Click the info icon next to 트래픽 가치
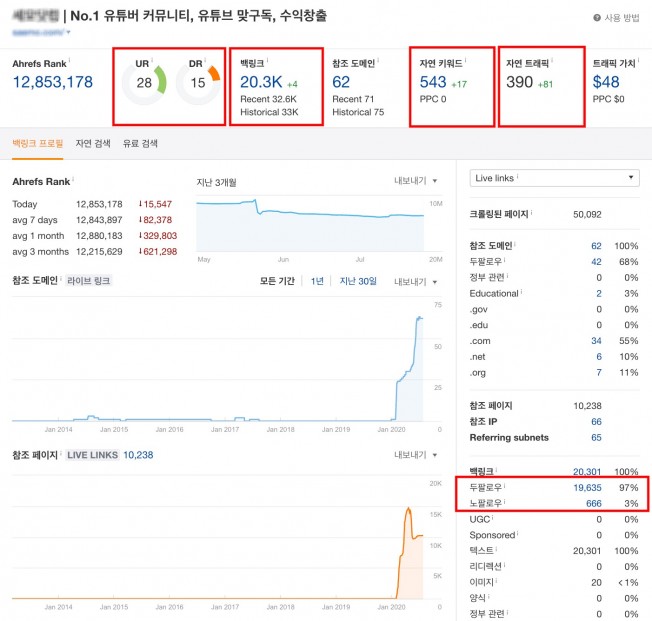 [638, 60]
